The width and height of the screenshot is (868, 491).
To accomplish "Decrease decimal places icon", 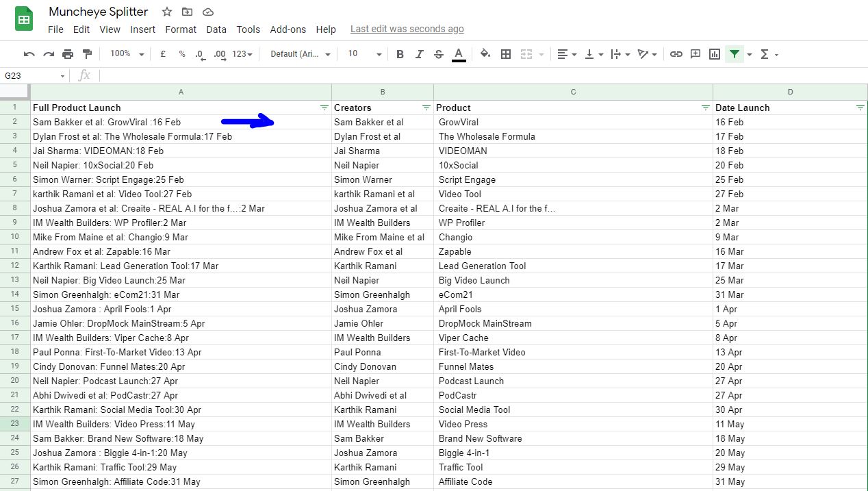I will (x=199, y=54).
